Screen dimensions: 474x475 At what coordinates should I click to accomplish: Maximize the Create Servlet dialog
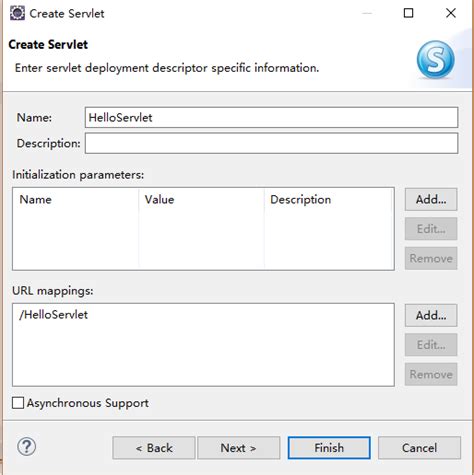408,13
